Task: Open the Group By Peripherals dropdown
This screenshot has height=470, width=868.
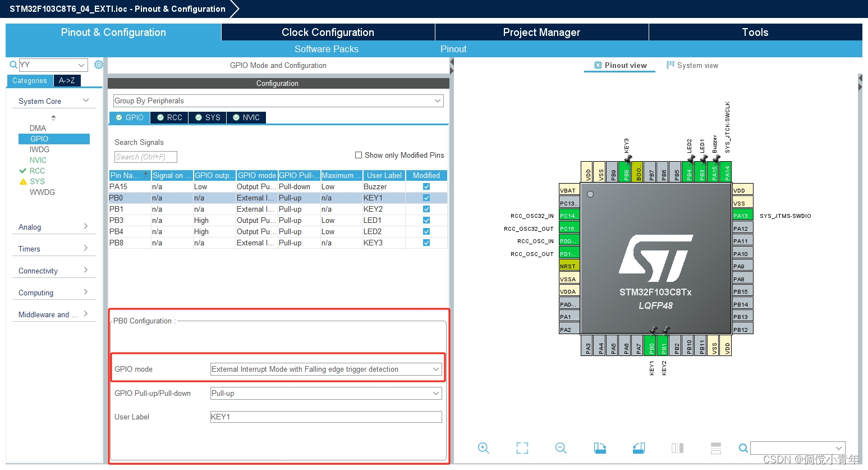Action: click(437, 101)
